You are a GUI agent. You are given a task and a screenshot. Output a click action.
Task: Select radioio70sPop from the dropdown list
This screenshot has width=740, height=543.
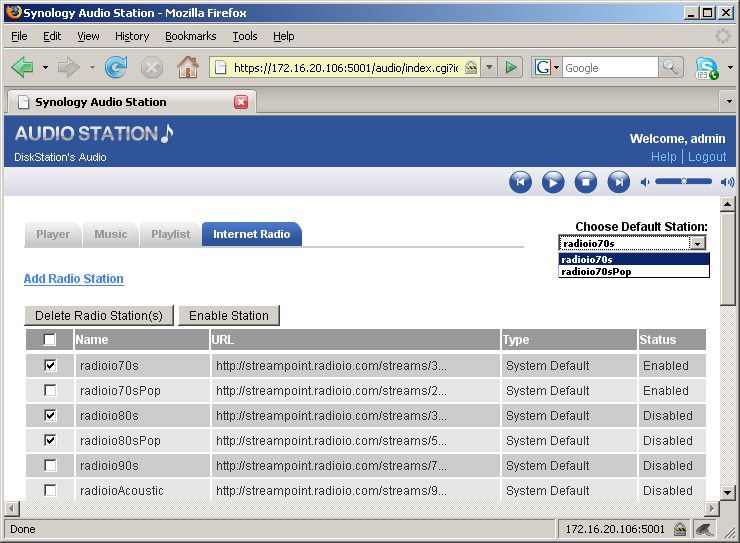click(634, 271)
